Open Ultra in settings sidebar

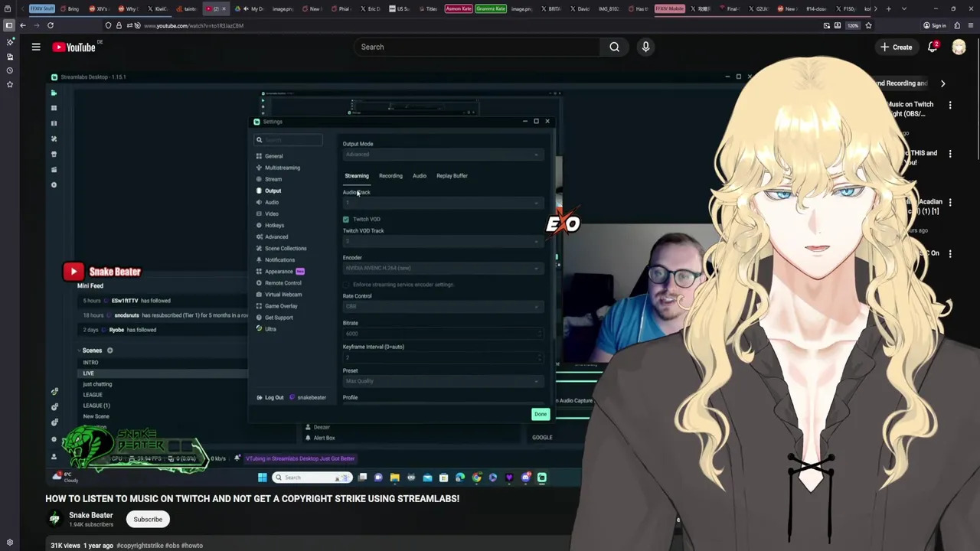point(269,329)
